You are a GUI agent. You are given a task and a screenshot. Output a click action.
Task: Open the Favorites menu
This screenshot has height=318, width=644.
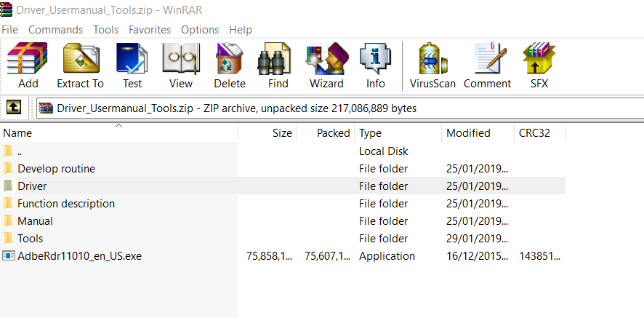(x=150, y=30)
